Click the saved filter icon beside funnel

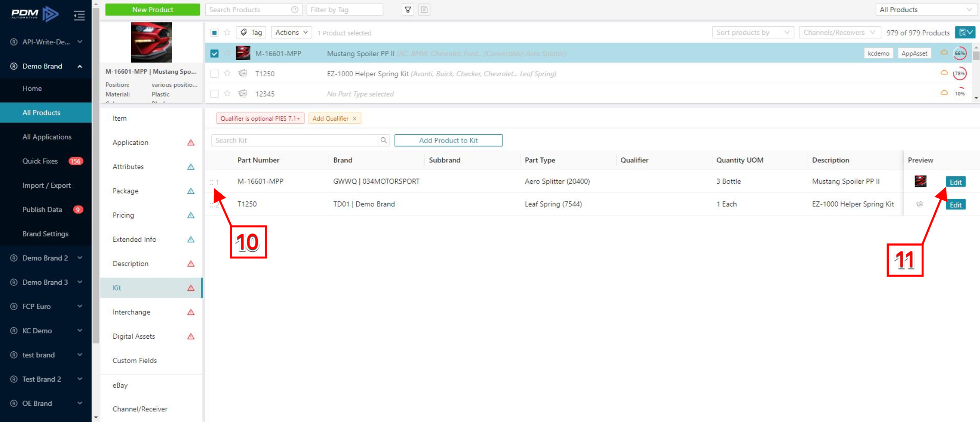[424, 10]
